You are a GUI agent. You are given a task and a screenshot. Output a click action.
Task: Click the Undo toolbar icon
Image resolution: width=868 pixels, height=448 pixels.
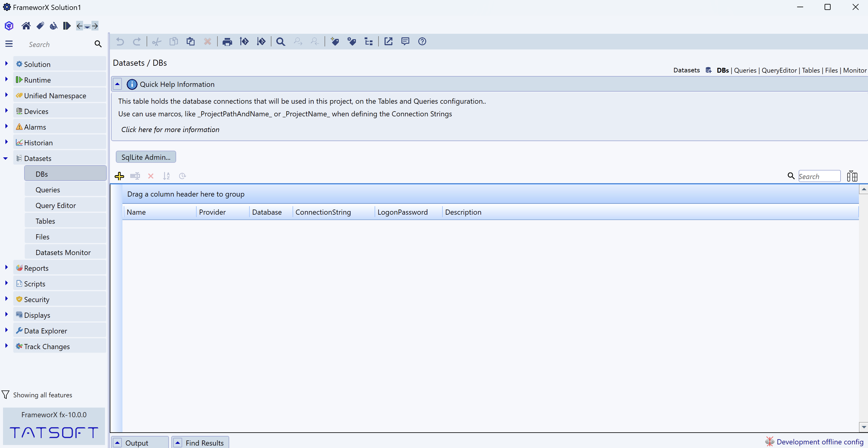pyautogui.click(x=120, y=41)
